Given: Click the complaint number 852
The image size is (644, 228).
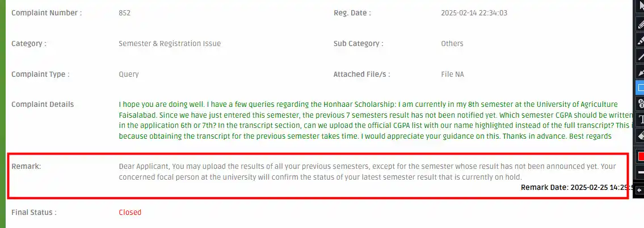Looking at the screenshot, I should (124, 13).
